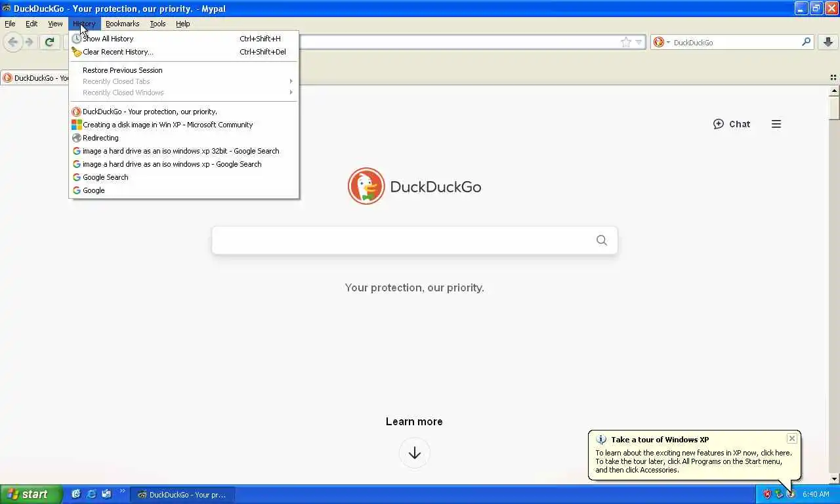The image size is (840, 504).
Task: Dismiss the Take a tour of Windows XP balloon
Action: (792, 438)
